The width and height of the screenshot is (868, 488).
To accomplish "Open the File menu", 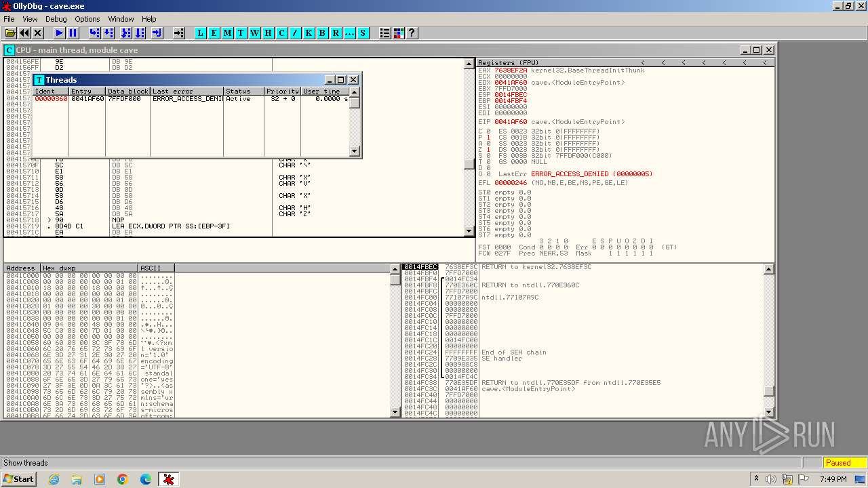I will [x=9, y=19].
